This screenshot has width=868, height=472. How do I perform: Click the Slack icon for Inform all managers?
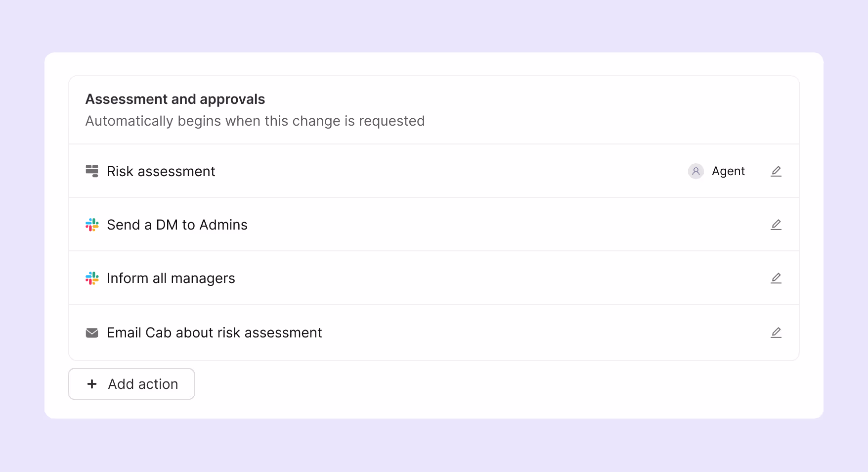pyautogui.click(x=92, y=278)
